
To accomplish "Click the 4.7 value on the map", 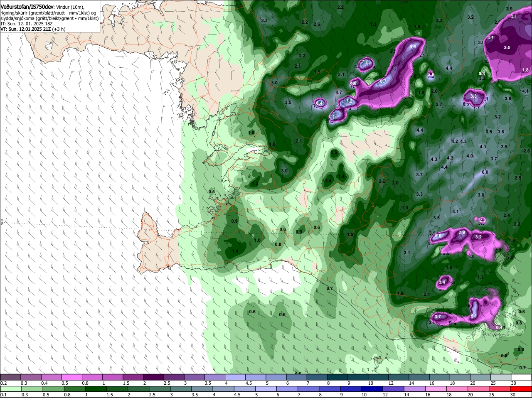I will click(338, 92).
